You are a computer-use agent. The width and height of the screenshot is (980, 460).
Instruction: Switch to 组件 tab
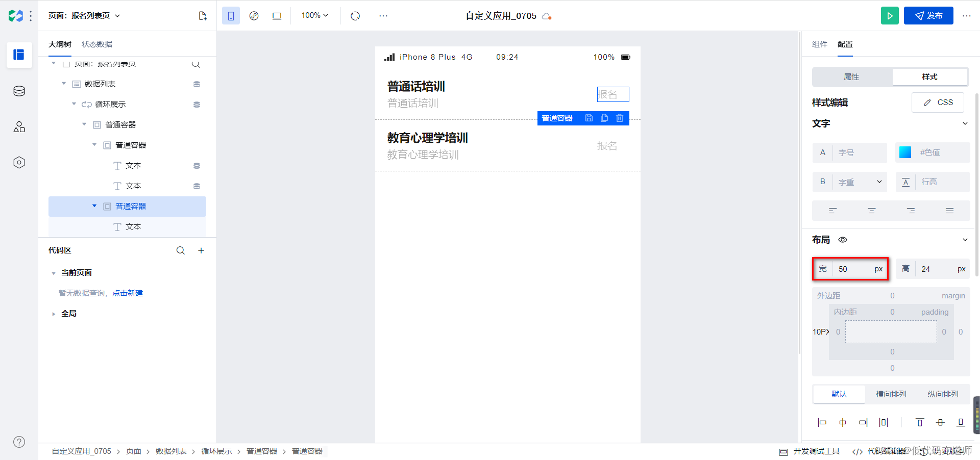pyautogui.click(x=820, y=44)
